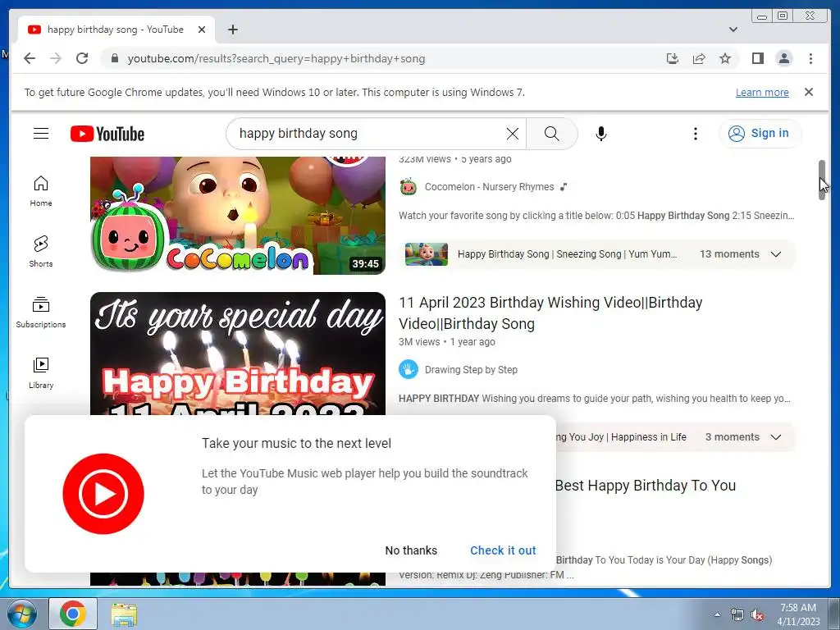Submit search with magnifying glass button
This screenshot has height=630, width=840.
tap(552, 134)
